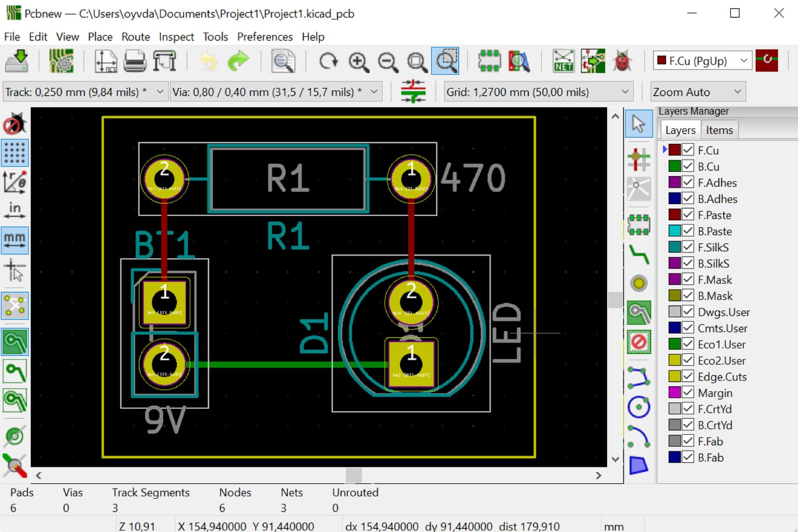Screen dimensions: 798x532
Task: Switch display units to inches
Action: 15,209
